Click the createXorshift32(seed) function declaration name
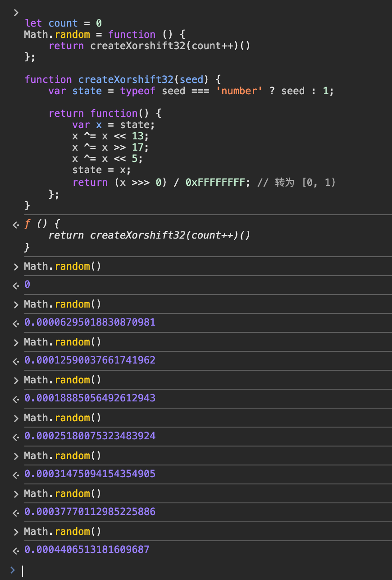 (x=126, y=80)
